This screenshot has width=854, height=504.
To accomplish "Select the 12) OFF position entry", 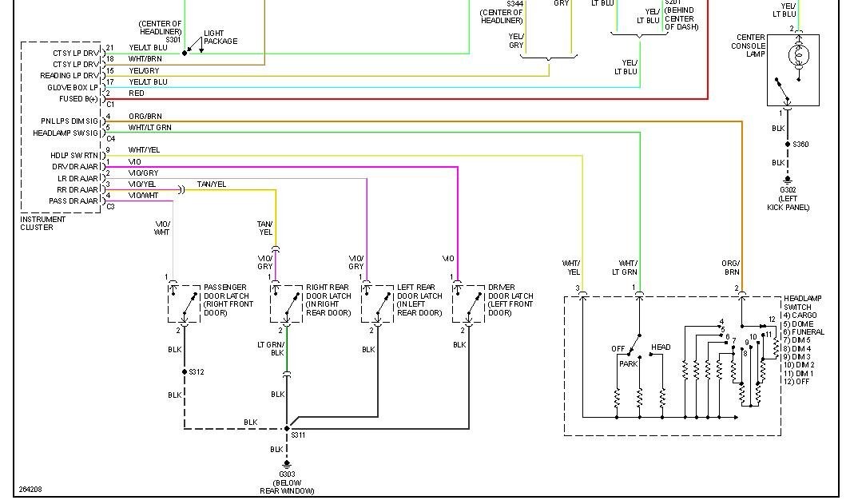I will [796, 382].
